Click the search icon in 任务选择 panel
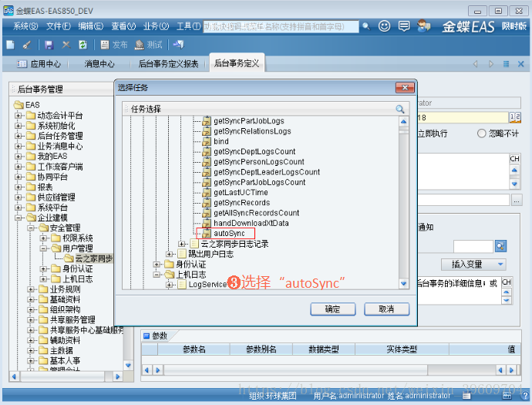 pos(400,109)
